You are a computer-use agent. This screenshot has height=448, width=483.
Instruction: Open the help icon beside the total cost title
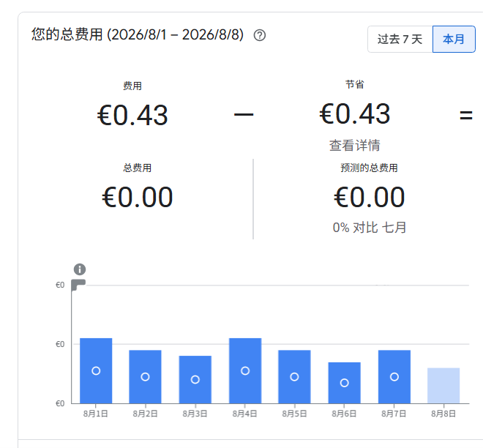click(x=260, y=35)
